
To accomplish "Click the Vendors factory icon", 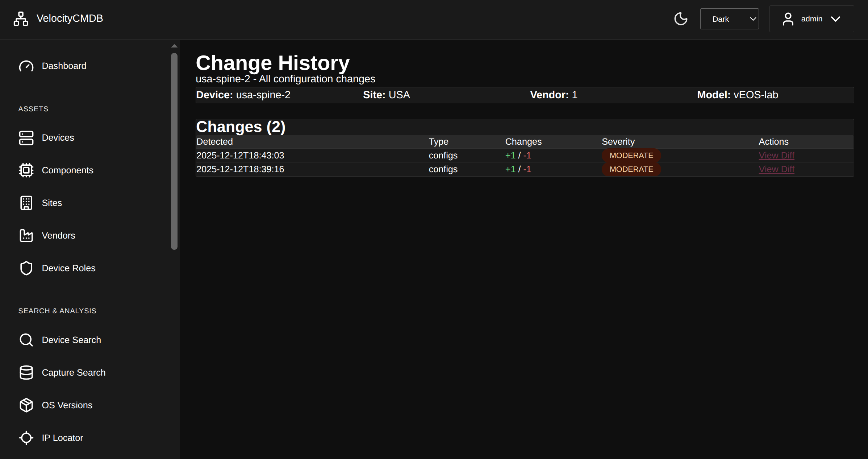I will [26, 236].
